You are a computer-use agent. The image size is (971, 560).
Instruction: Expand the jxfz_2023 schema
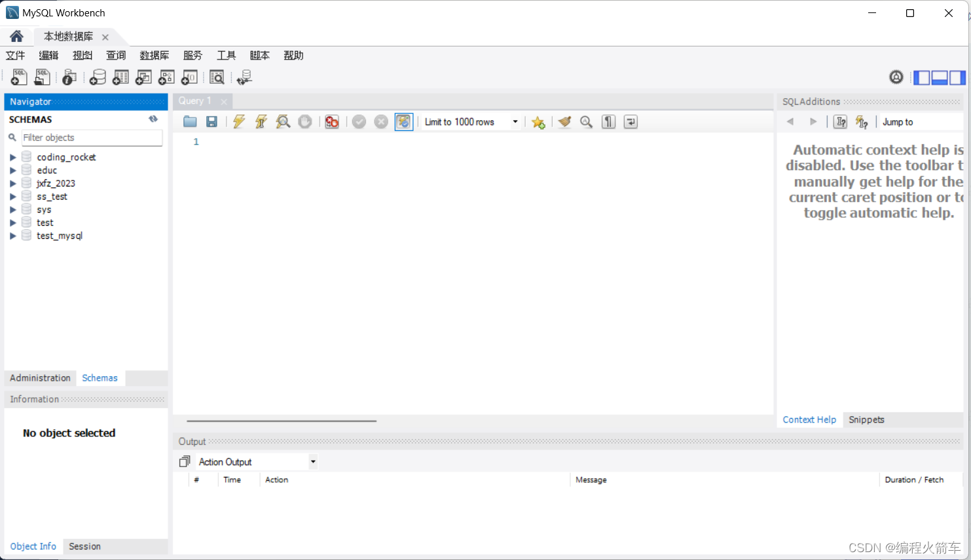12,183
